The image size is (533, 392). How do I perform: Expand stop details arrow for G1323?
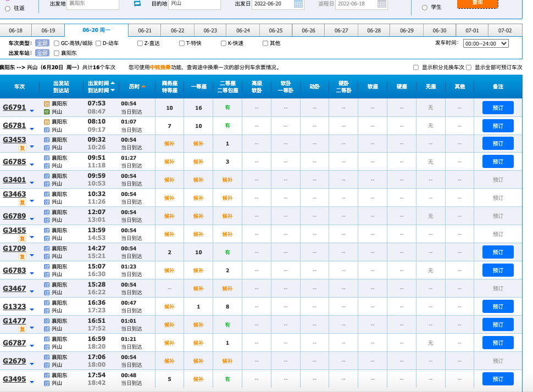32,310
